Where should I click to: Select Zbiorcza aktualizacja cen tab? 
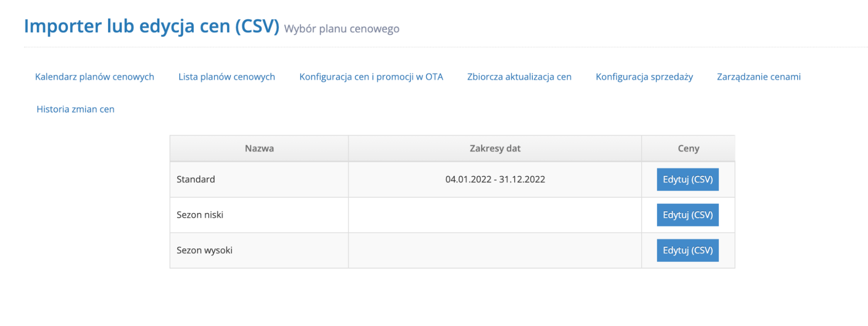point(519,77)
